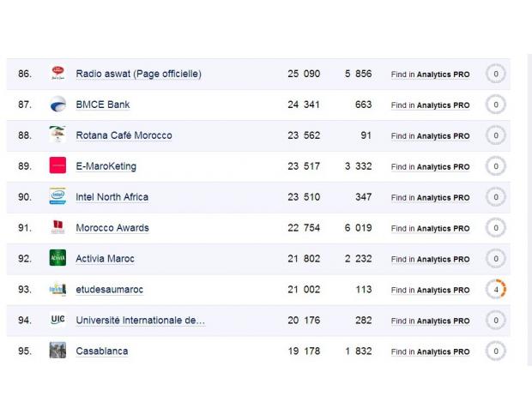This screenshot has height=420, width=532.
Task: Open Find in Analytics PRO for BMCE Bank
Action: coord(430,105)
